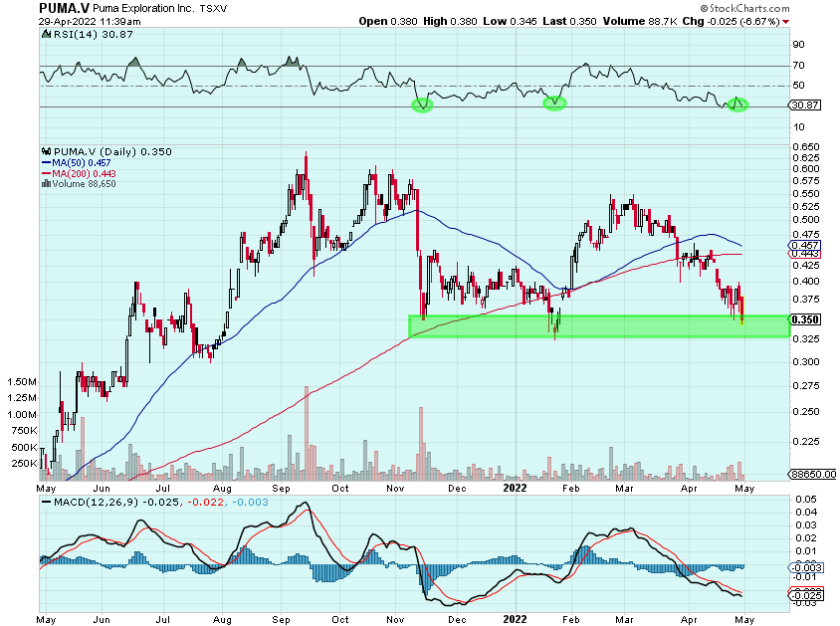Click the Volume 88,650 legend entry
This screenshot has width=840, height=626.
coord(85,184)
